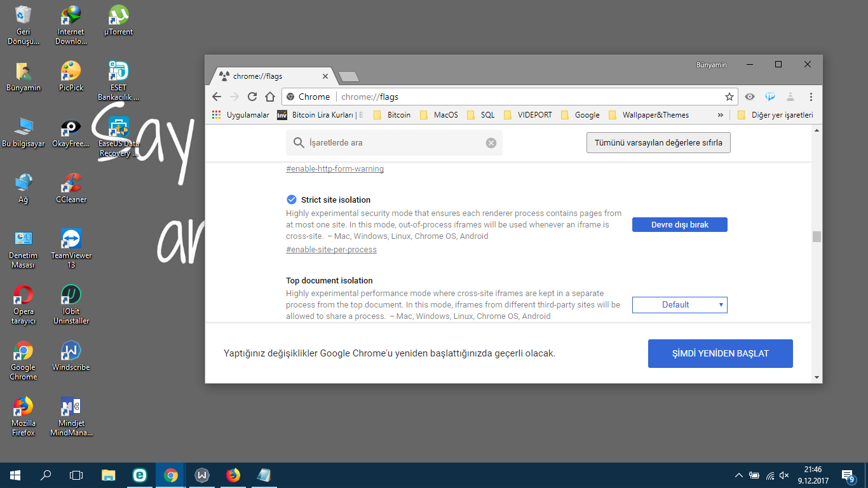Select the Opera tarayıcı desktop icon

click(x=24, y=304)
